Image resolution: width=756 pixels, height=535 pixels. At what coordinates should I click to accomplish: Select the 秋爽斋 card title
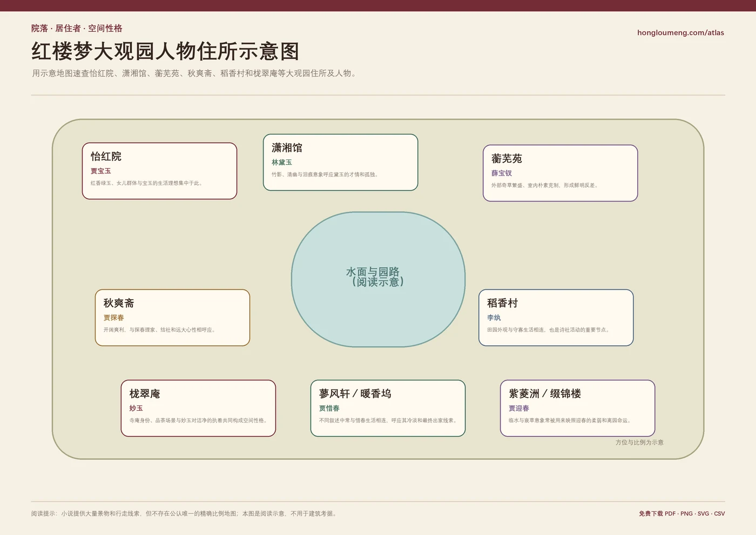pyautogui.click(x=119, y=303)
